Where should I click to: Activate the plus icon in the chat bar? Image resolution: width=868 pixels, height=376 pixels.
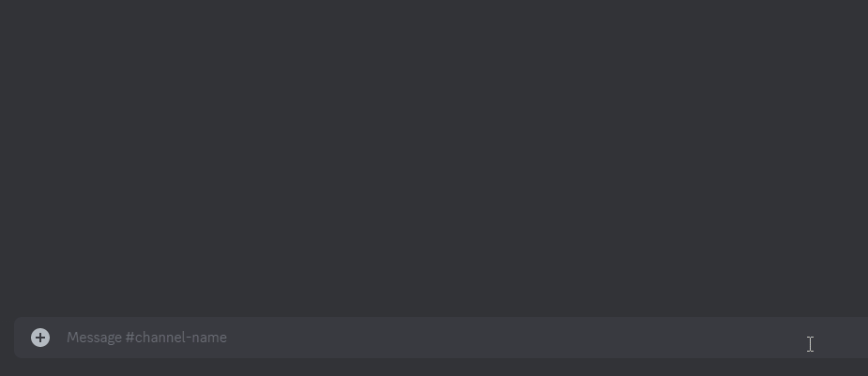click(40, 338)
